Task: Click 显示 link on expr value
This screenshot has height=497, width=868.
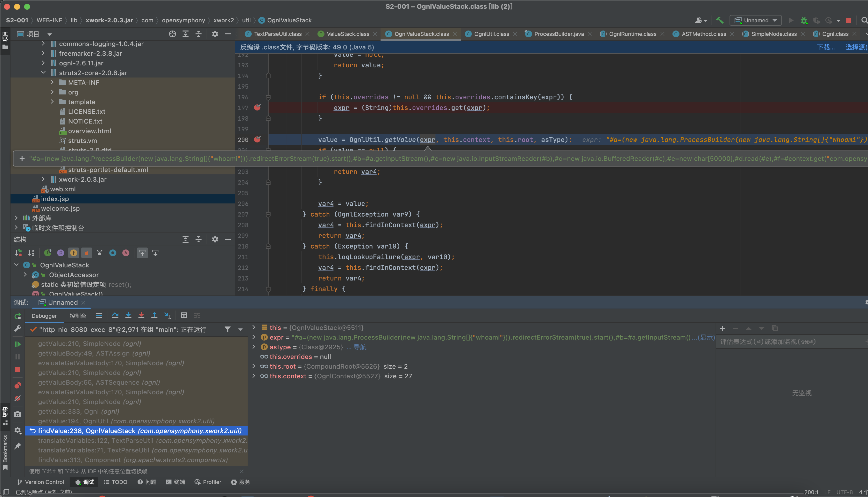Action: [706, 337]
